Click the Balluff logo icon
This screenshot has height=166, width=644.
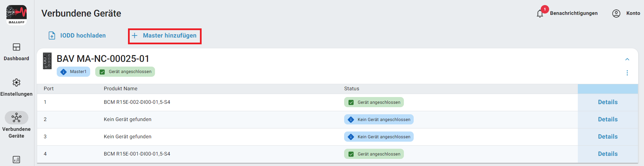16,15
